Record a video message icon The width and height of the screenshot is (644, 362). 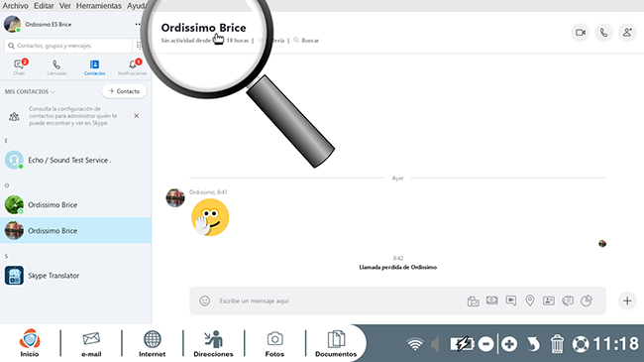tap(511, 301)
